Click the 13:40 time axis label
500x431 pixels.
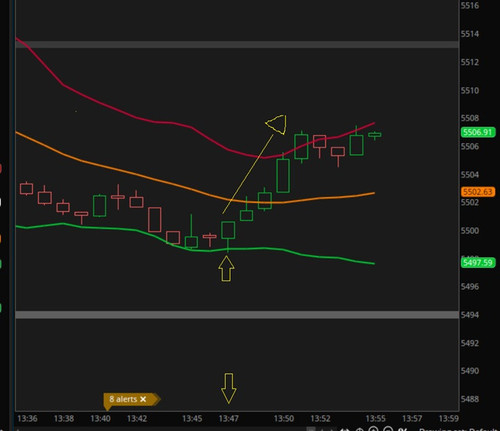coord(100,418)
